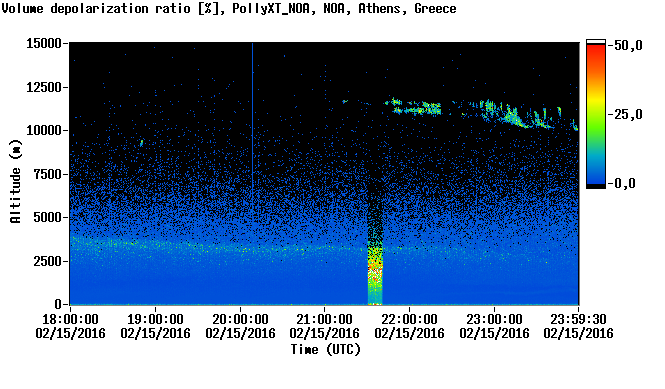Screen dimensions: 665x389
Task: Click the 15000 altitude tick label
Action: [x=44, y=43]
